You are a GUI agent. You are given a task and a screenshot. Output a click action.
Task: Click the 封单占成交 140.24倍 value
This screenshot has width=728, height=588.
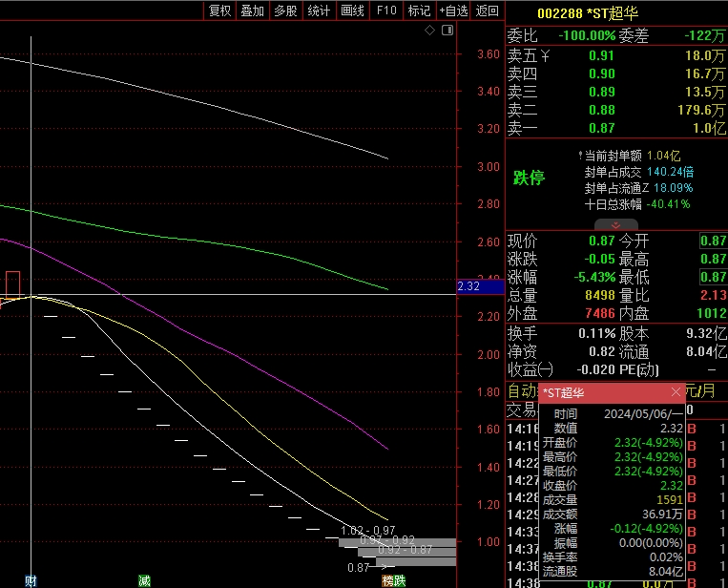670,172
